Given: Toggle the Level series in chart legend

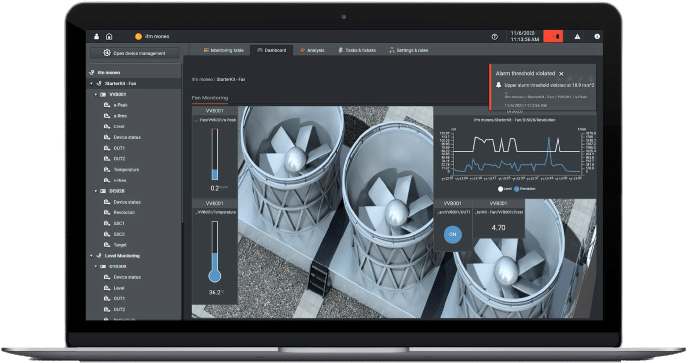Looking at the screenshot, I should tap(505, 189).
